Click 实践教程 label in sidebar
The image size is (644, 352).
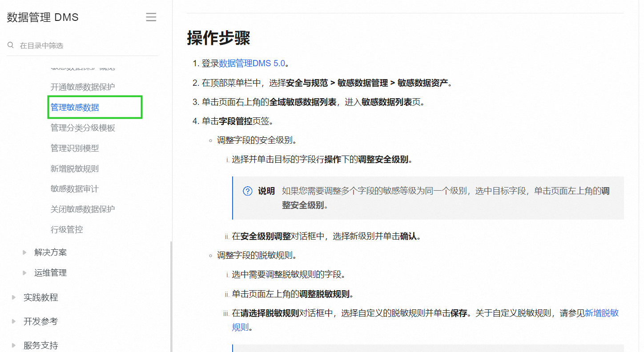[x=41, y=297]
